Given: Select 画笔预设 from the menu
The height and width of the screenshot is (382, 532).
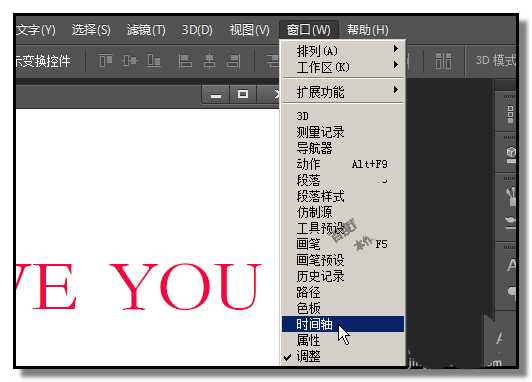Looking at the screenshot, I should 343,260.
